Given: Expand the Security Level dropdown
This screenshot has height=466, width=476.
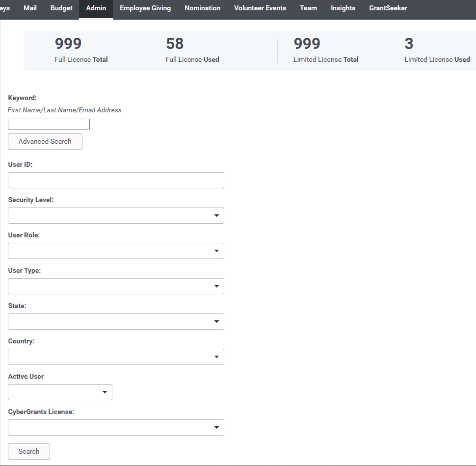Looking at the screenshot, I should [116, 216].
